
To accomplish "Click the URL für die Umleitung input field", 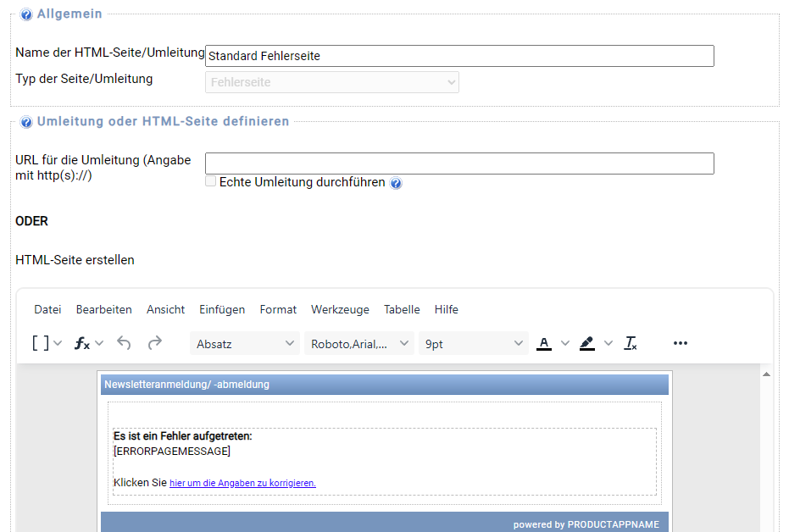I will pos(459,163).
